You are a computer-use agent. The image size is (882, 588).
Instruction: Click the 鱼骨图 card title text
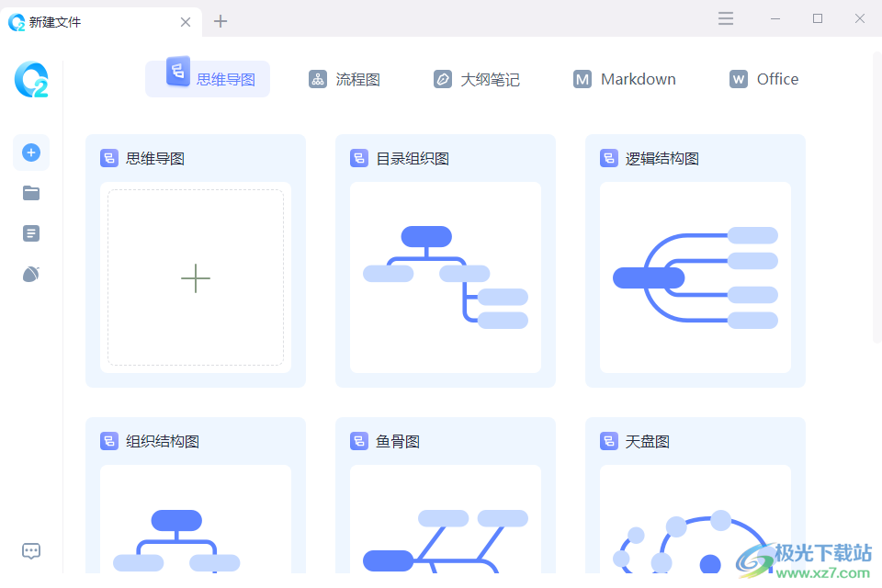click(398, 442)
